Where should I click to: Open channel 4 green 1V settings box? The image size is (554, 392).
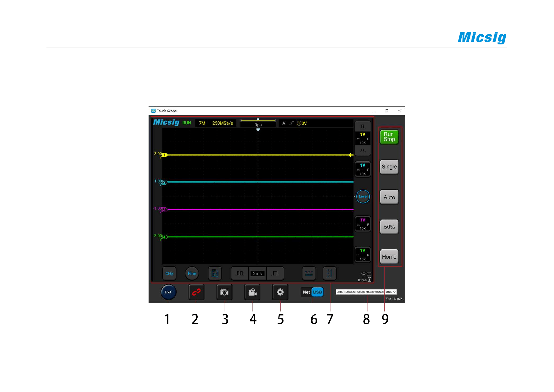tap(363, 255)
